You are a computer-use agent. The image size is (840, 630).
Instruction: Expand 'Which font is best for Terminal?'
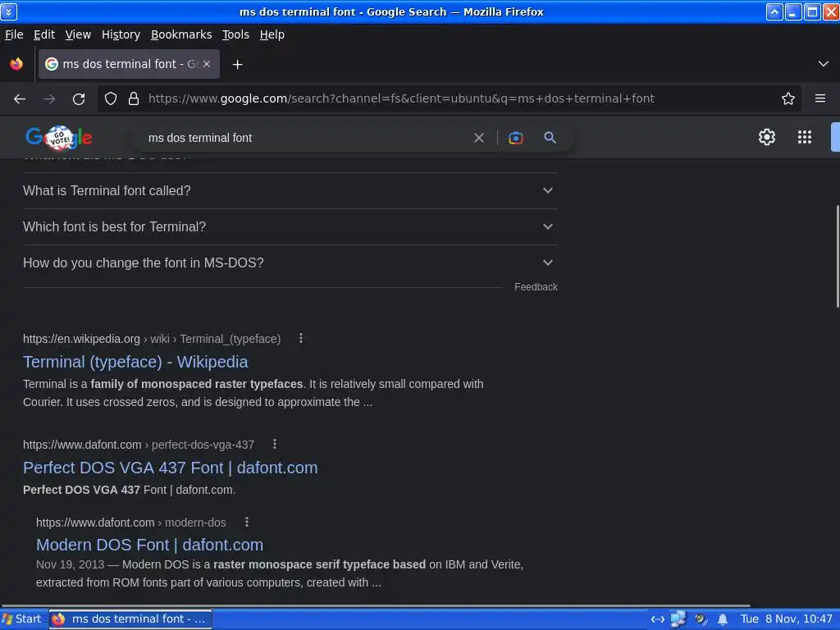point(290,226)
